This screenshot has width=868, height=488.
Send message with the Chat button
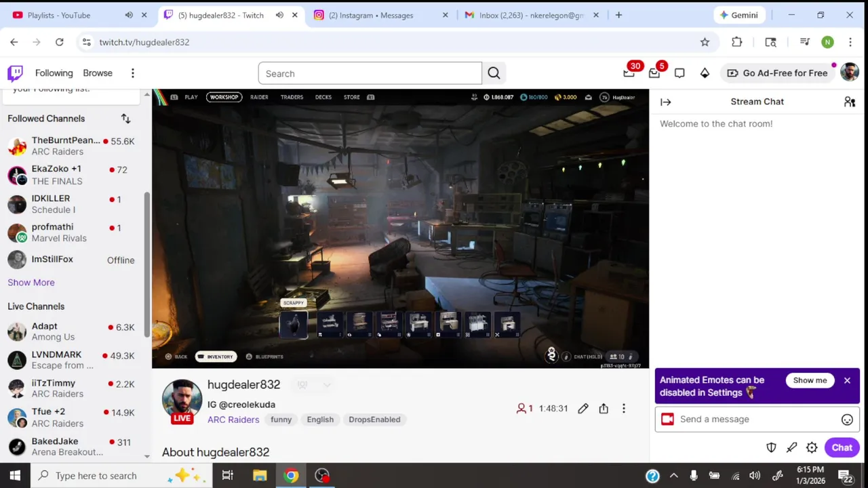point(842,447)
